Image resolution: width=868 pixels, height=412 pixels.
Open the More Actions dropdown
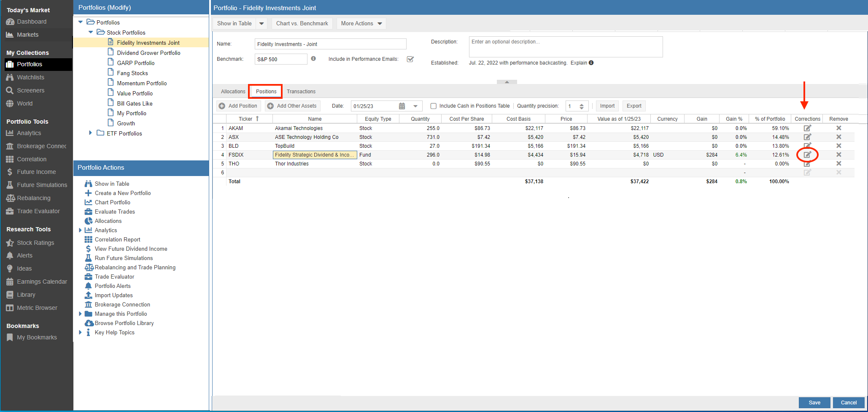click(x=361, y=24)
